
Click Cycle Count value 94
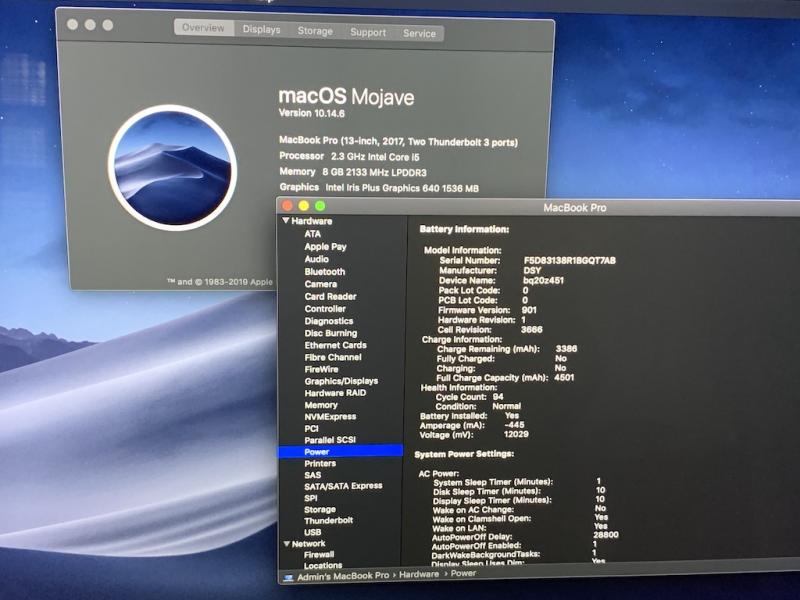click(498, 396)
